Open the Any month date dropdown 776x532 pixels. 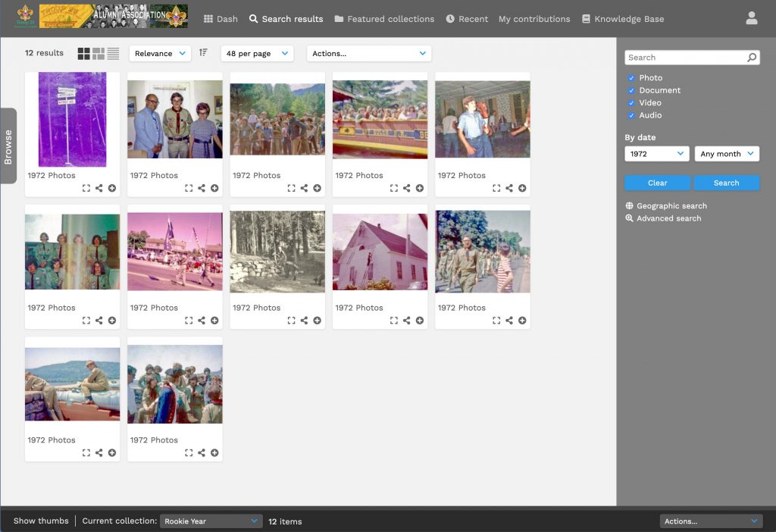tap(727, 154)
